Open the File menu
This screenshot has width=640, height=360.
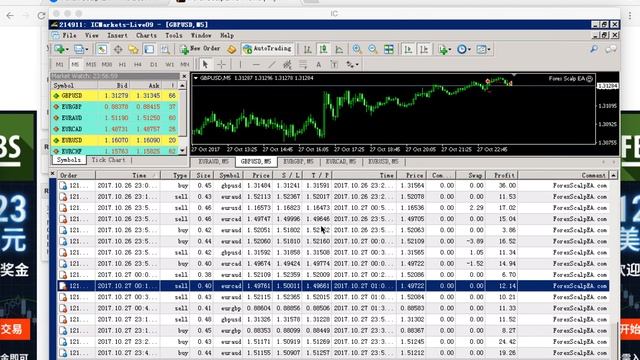69,36
